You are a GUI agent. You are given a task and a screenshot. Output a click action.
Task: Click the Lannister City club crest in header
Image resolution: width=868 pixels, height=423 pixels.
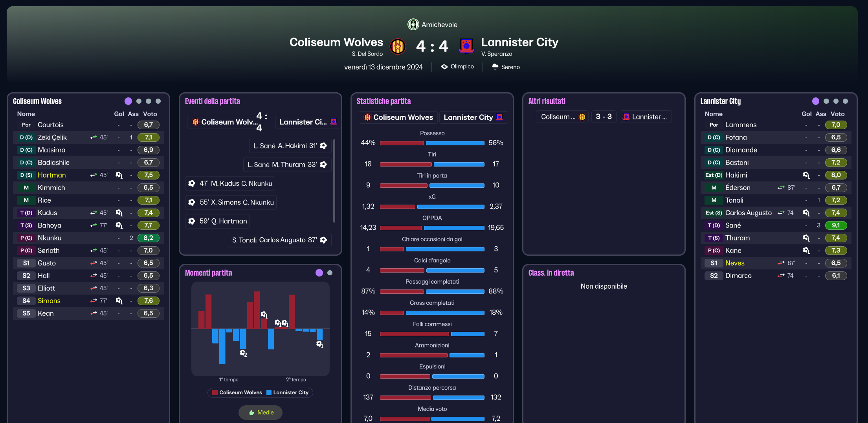[x=466, y=46]
